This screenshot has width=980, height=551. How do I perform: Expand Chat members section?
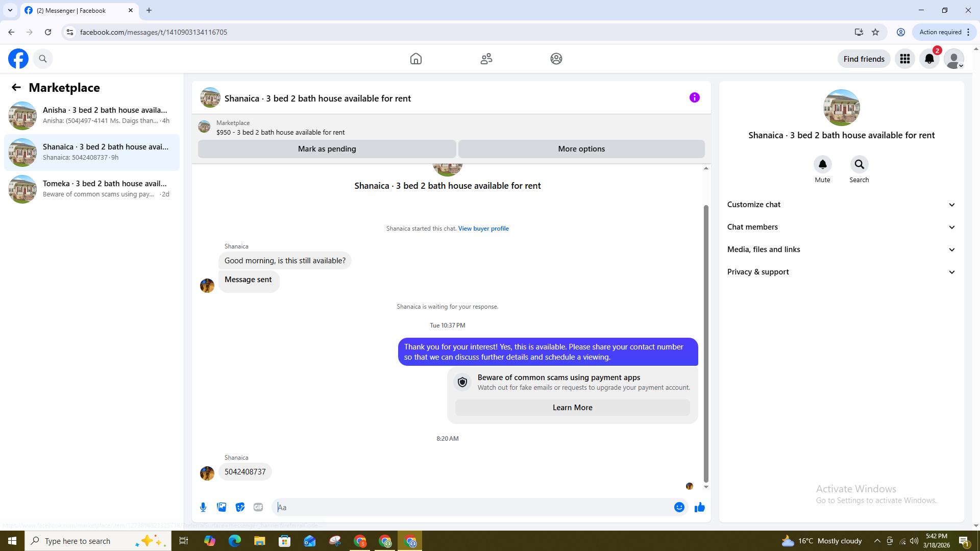[x=841, y=227]
